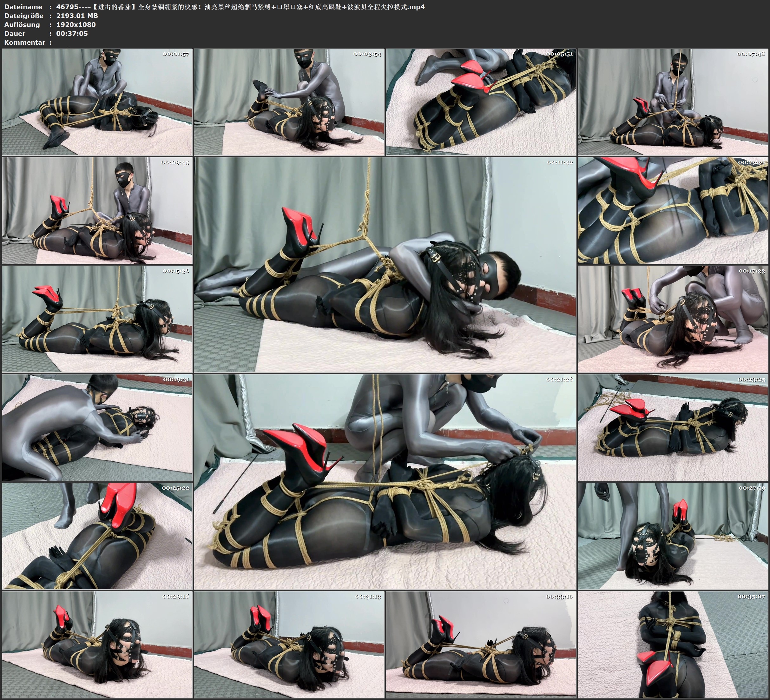Image resolution: width=770 pixels, height=700 pixels.
Task: Click the thumbnail marked 00:23:25
Action: (x=673, y=427)
